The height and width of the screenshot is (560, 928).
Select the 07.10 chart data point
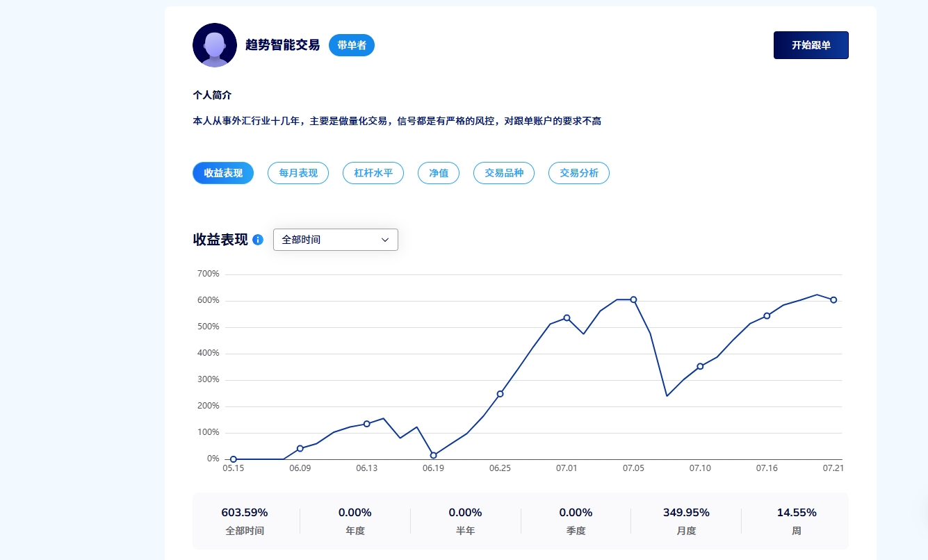(x=700, y=366)
